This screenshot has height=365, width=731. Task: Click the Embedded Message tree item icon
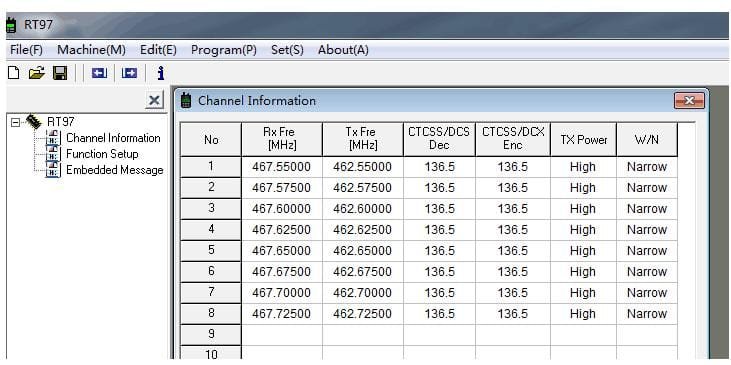coord(54,170)
